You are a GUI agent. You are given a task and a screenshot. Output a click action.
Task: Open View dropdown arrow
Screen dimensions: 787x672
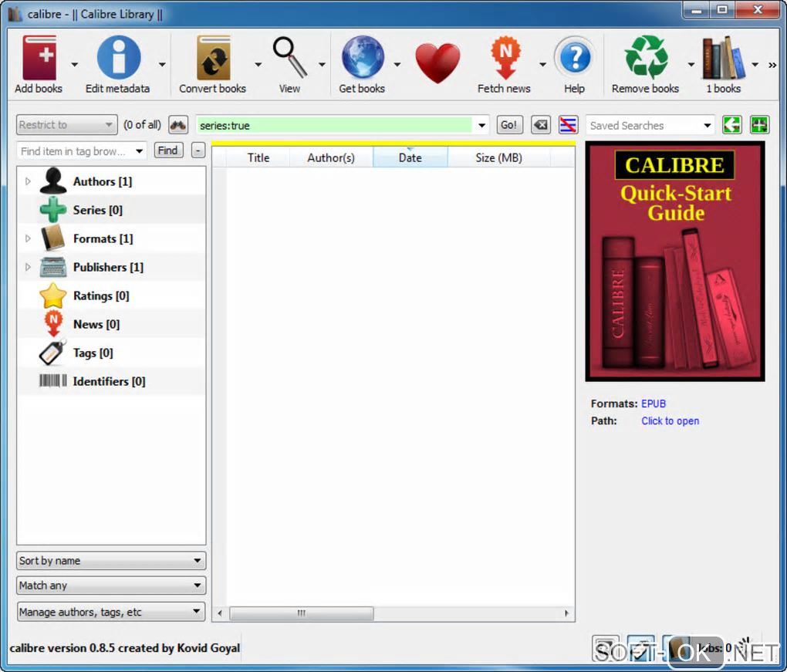point(322,64)
